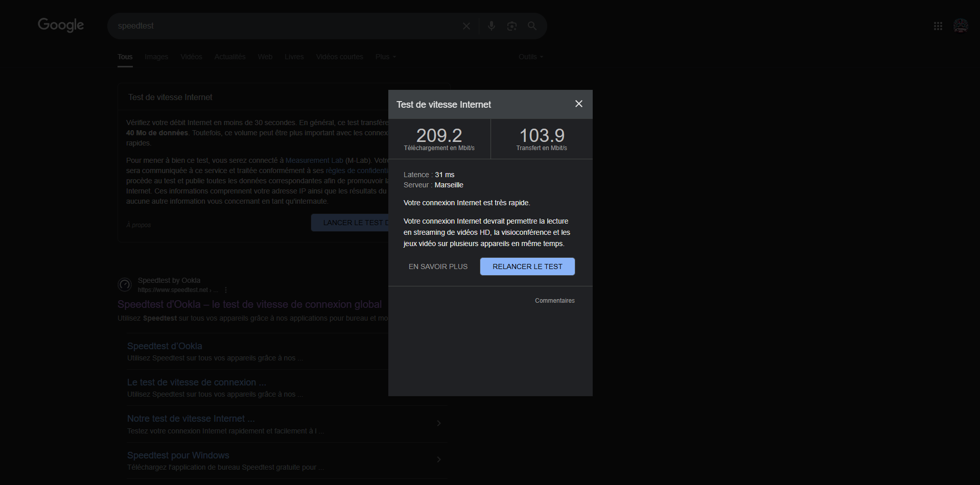Screen dimensions: 980x485
Task: Switch to the Images tab
Action: (156, 57)
